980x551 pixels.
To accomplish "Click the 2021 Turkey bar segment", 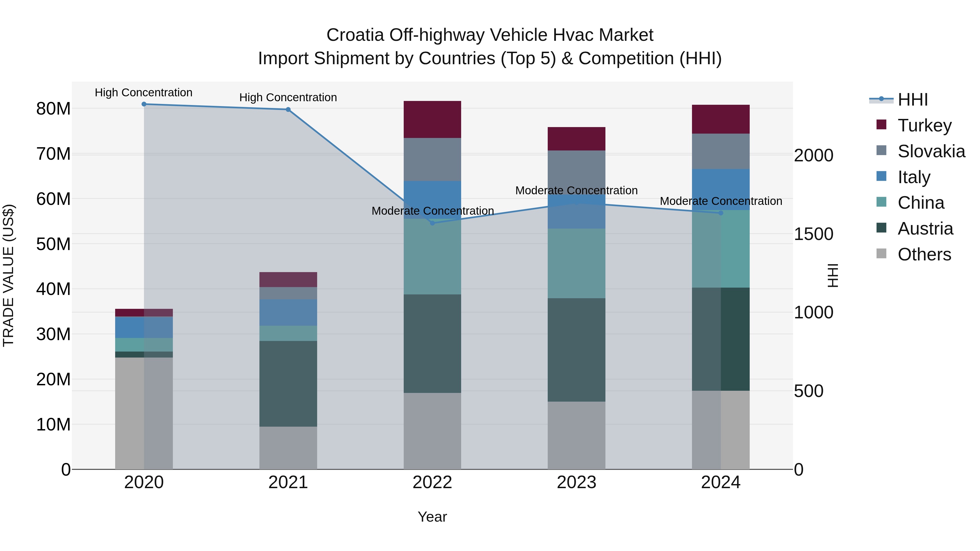I will [288, 279].
